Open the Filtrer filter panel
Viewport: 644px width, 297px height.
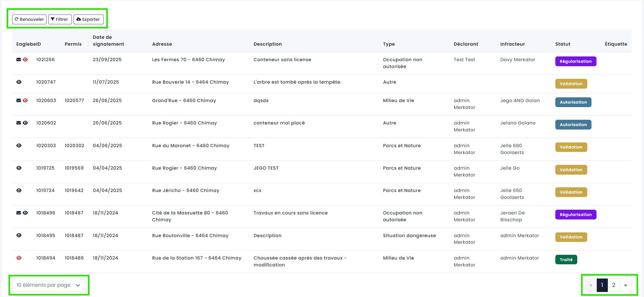pos(60,19)
